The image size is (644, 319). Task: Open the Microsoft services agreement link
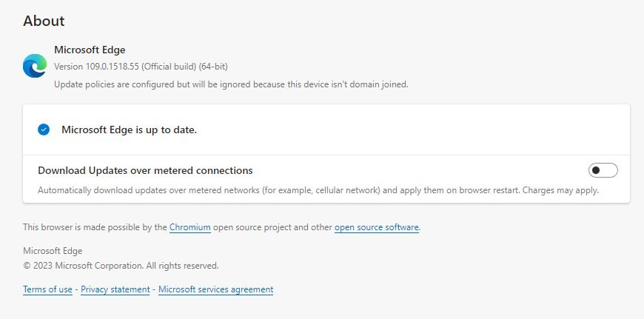click(x=215, y=289)
